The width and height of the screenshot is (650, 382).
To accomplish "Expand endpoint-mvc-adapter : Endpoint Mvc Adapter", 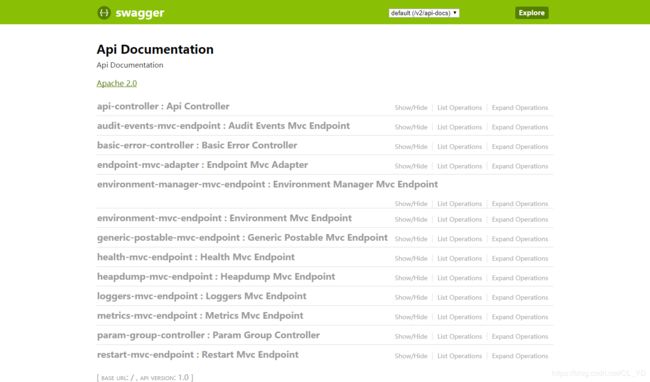I will coord(202,165).
